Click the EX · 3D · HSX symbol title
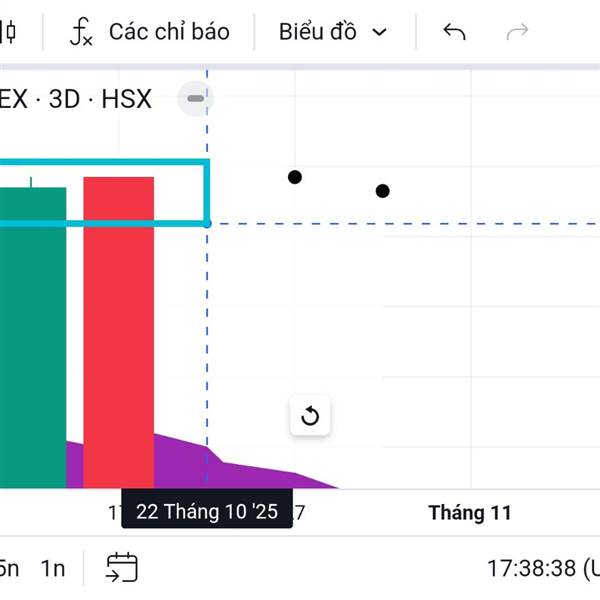Image resolution: width=600 pixels, height=600 pixels. 75,99
